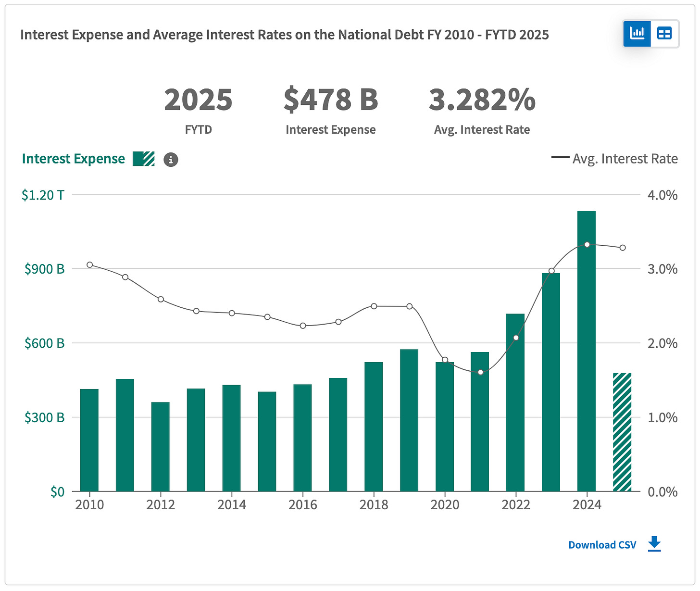This screenshot has height=591, width=700.
Task: Select the 2022 interest expense bar
Action: pyautogui.click(x=515, y=402)
